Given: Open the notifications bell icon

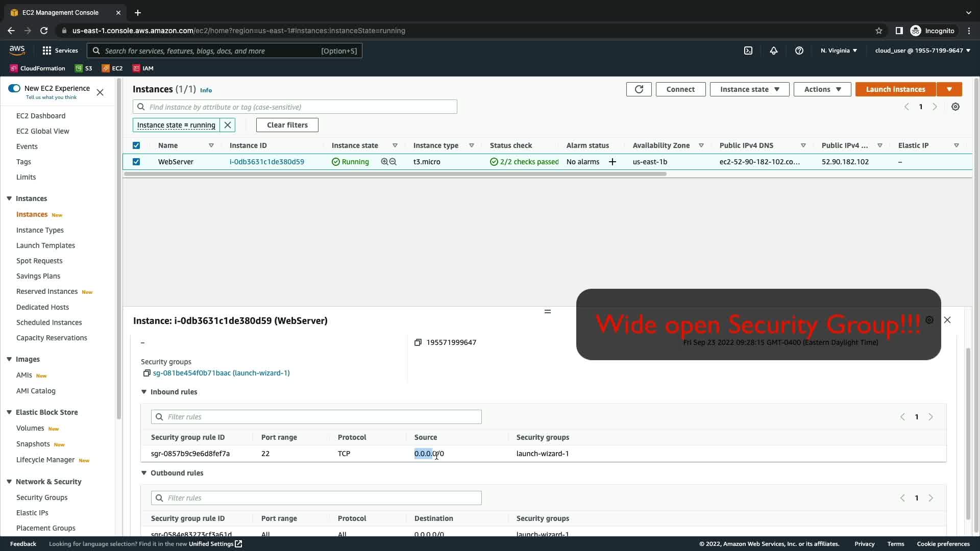Looking at the screenshot, I should (x=774, y=51).
